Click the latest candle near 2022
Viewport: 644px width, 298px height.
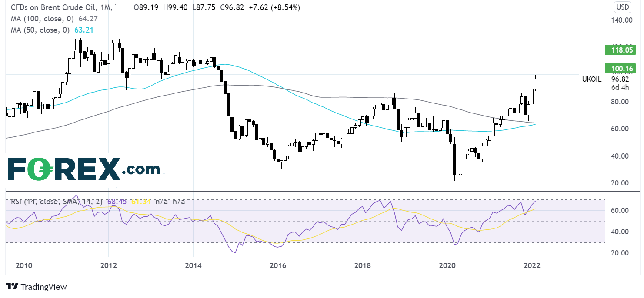(536, 83)
